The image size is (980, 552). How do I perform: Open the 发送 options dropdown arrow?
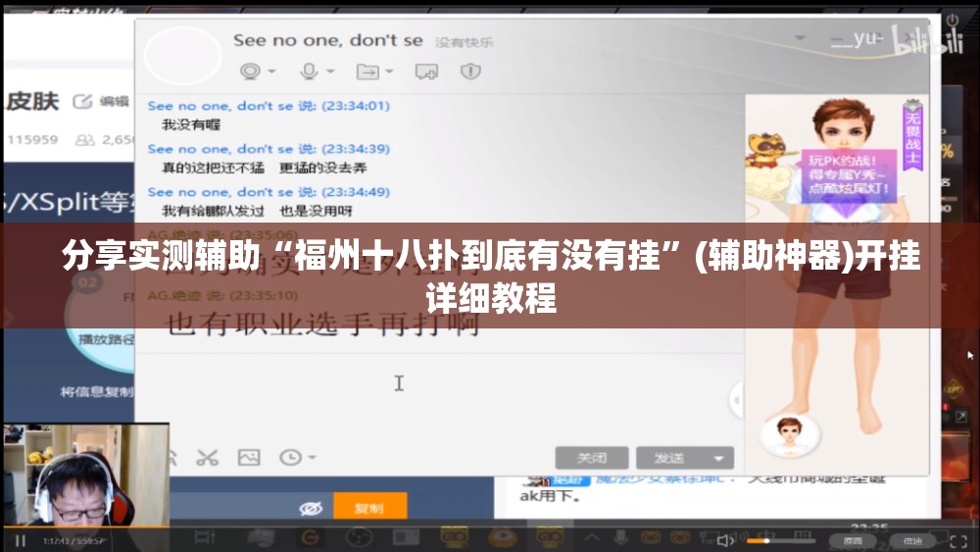[x=719, y=458]
